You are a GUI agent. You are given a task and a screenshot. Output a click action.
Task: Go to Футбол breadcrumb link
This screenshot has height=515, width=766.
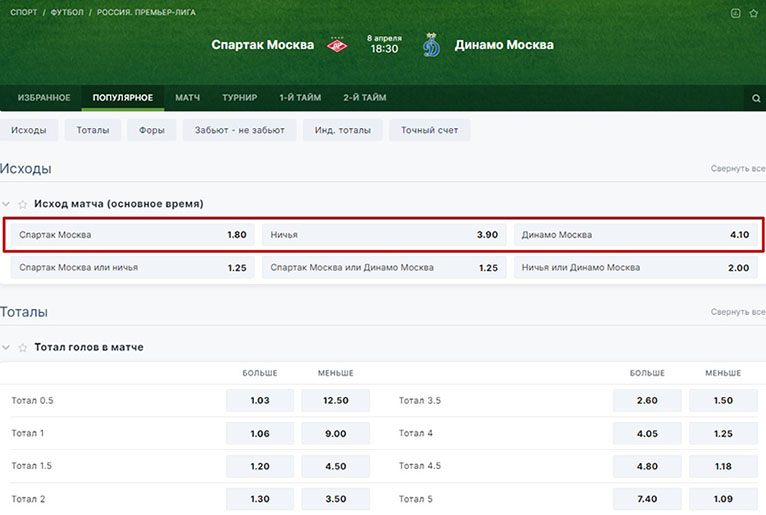click(x=67, y=13)
